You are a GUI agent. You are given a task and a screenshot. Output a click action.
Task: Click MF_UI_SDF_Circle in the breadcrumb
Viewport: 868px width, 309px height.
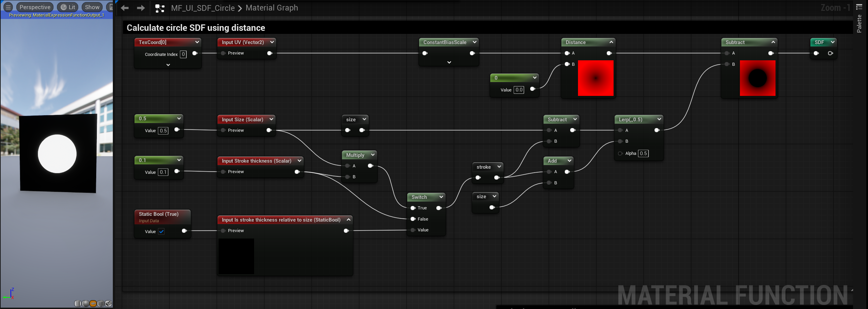tap(203, 8)
